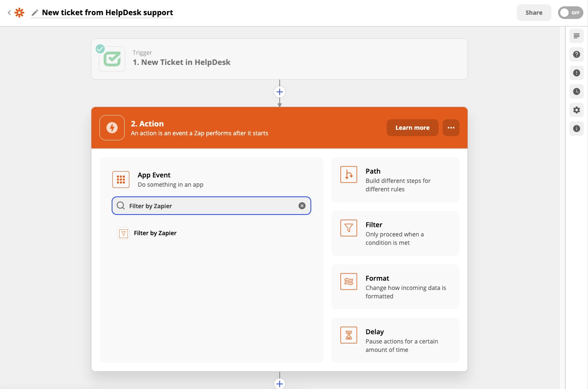Open the alert exclamation sidebar icon
The width and height of the screenshot is (588, 389).
(577, 73)
